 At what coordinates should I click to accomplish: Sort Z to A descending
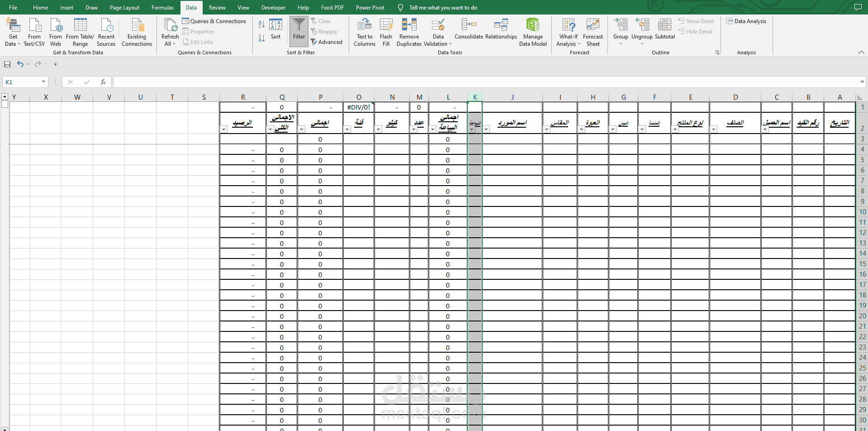[261, 38]
